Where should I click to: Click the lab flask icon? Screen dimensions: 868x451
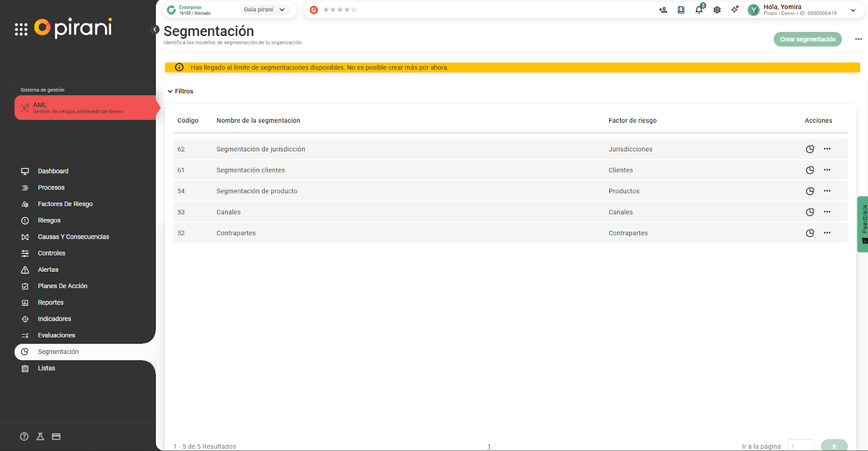click(x=40, y=436)
